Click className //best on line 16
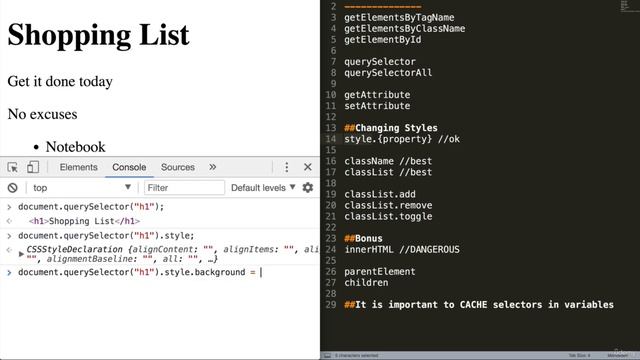 tap(388, 161)
